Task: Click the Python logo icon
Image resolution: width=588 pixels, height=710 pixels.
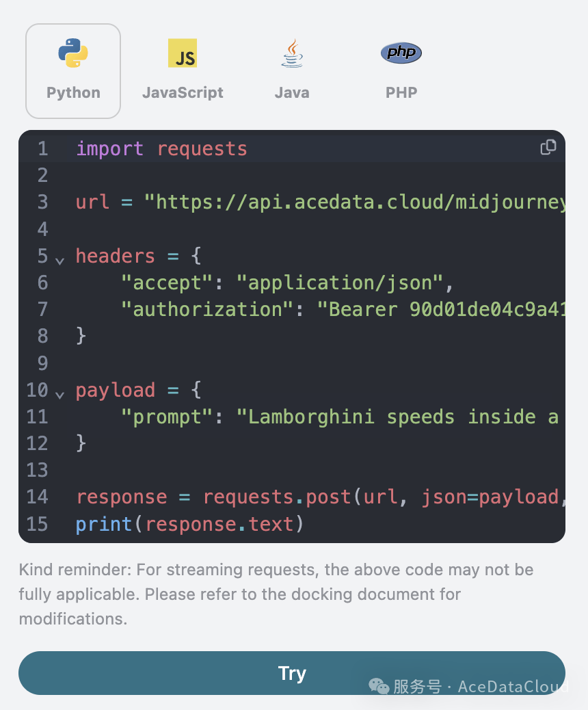Action: (73, 53)
